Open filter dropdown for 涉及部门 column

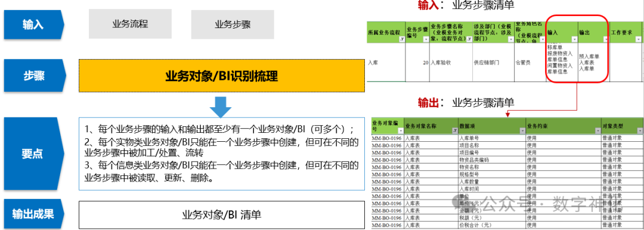(x=511, y=39)
